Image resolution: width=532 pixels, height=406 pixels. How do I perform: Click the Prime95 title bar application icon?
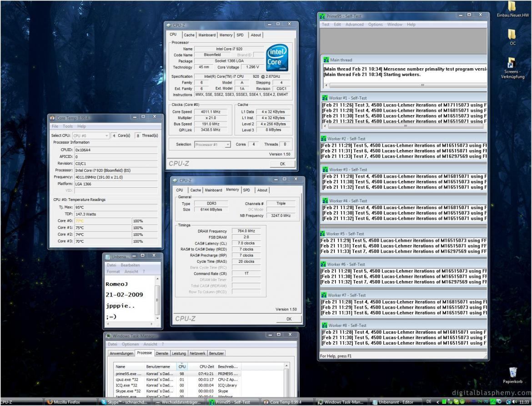coord(322,16)
